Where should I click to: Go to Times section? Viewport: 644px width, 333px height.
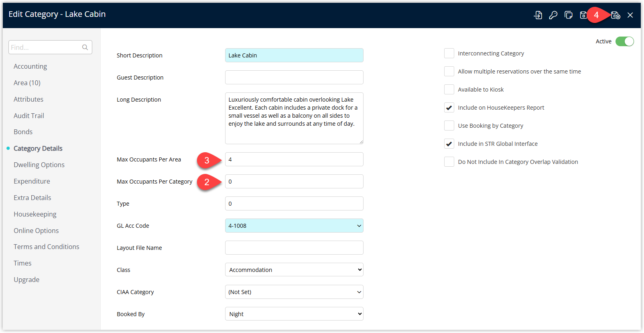22,263
